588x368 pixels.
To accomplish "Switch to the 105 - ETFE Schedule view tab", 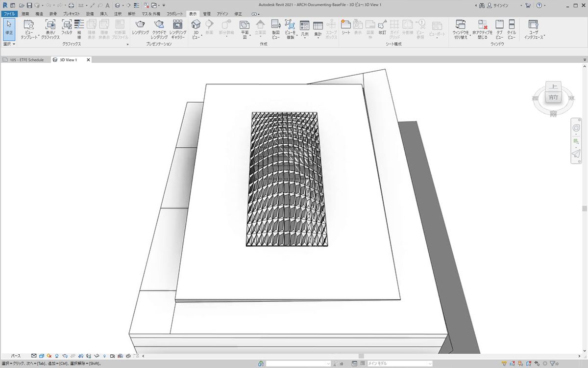I will [x=24, y=60].
